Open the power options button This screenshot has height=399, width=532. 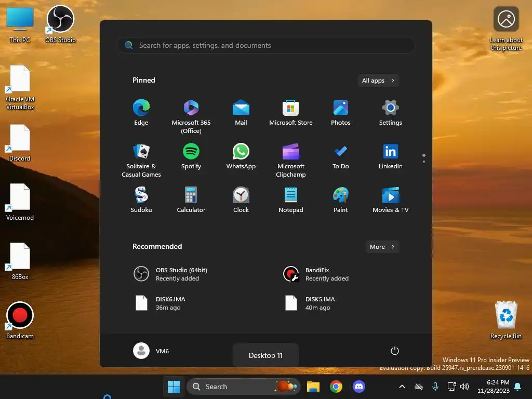[x=395, y=351]
